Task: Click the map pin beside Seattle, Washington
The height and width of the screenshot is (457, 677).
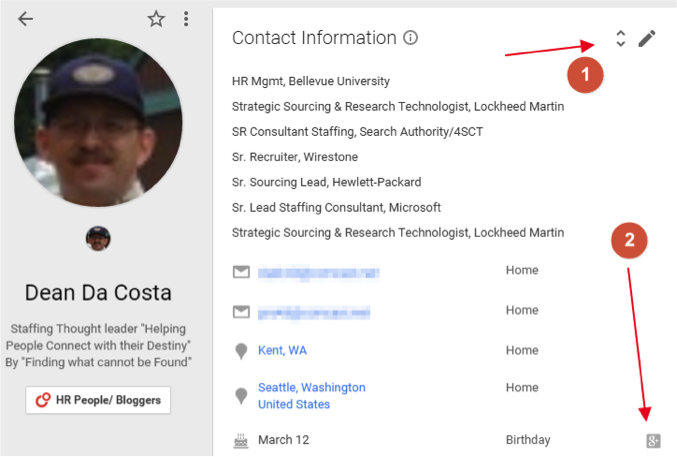Action: (241, 396)
